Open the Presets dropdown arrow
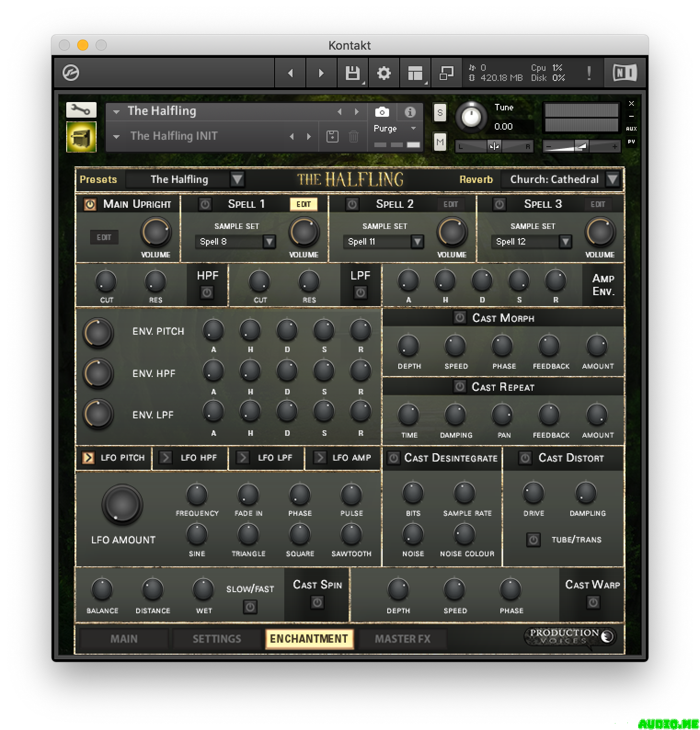Viewport: 700px width, 730px height. 237,179
